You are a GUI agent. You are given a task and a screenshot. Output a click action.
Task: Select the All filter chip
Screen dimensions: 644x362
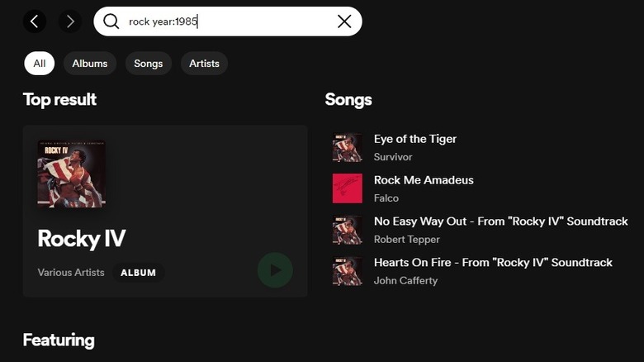(39, 64)
